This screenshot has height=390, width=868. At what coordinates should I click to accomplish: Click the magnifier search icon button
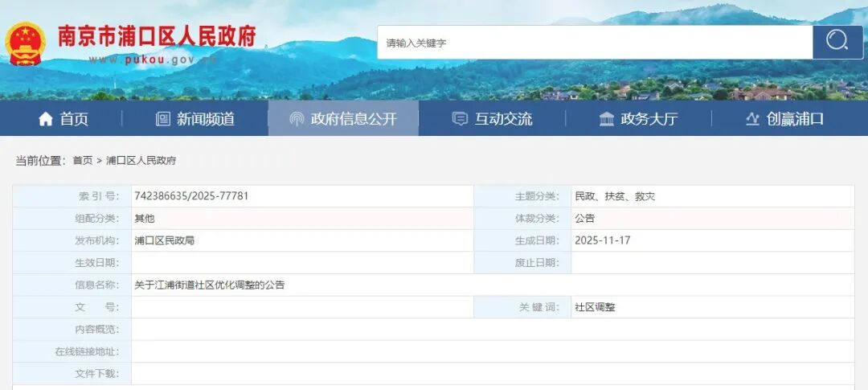pyautogui.click(x=837, y=42)
